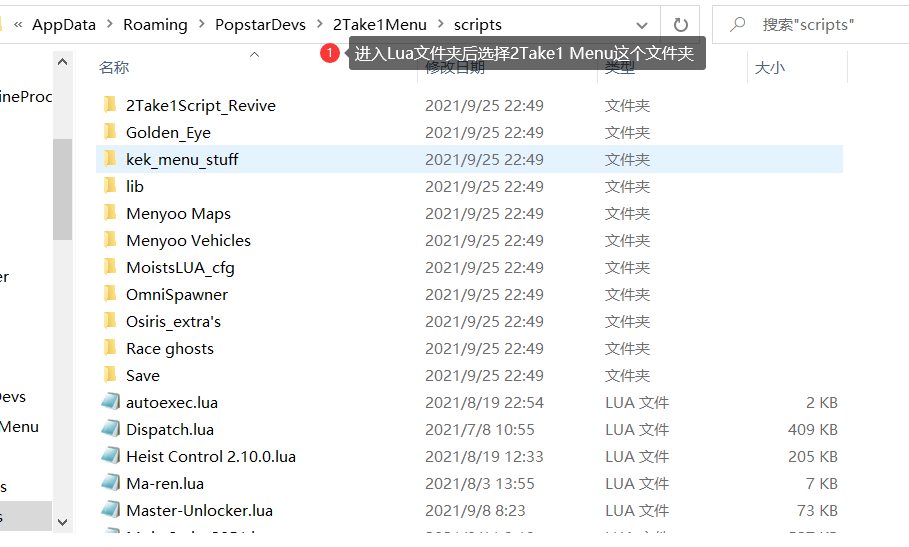Click the refresh button beside address bar
Viewport: 909px width, 547px height.
pos(681,25)
